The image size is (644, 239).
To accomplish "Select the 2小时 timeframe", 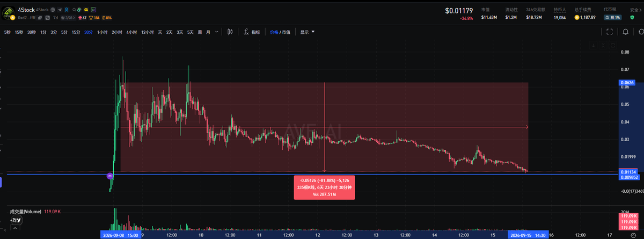I will click(x=117, y=32).
